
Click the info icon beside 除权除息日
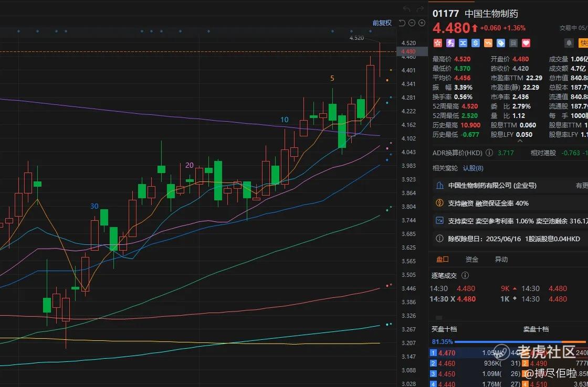(439, 239)
